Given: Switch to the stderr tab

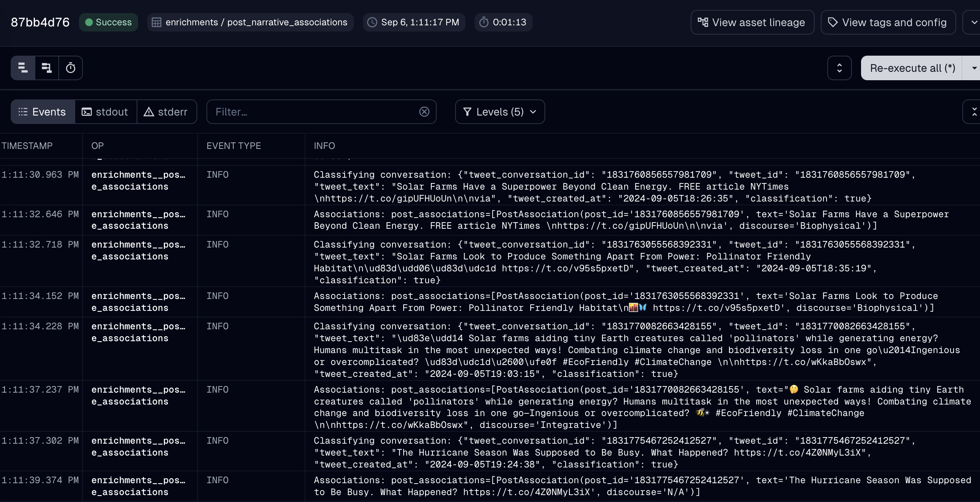Looking at the screenshot, I should coord(166,112).
